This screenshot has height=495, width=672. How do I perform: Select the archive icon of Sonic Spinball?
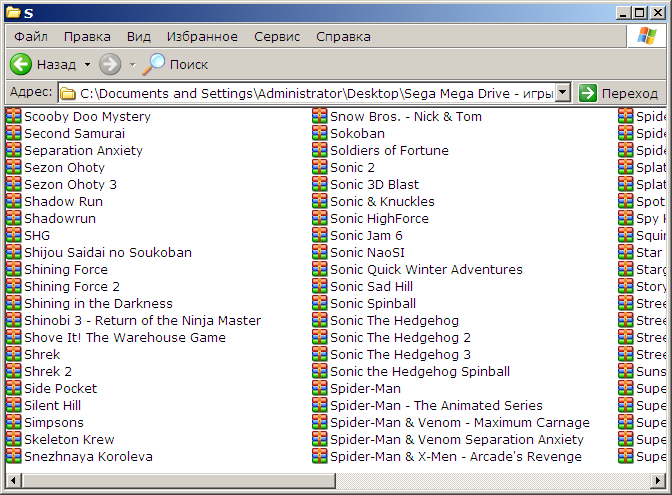pos(320,303)
